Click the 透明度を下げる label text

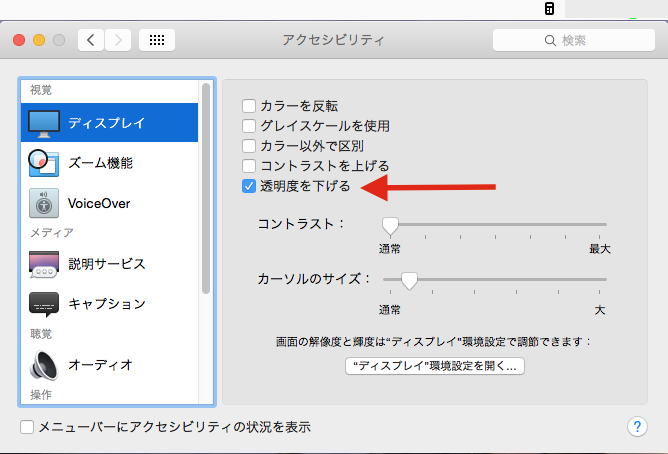click(305, 186)
